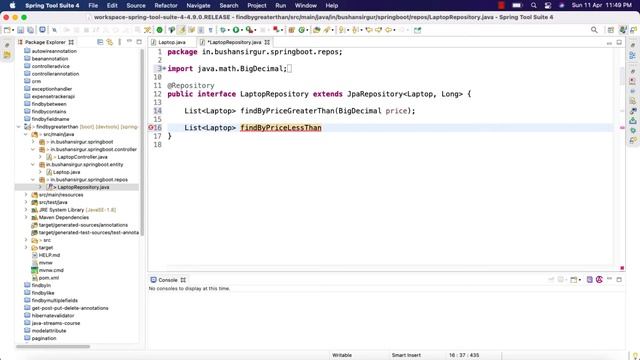Open the Boot Dashboard green power icon

[160, 30]
